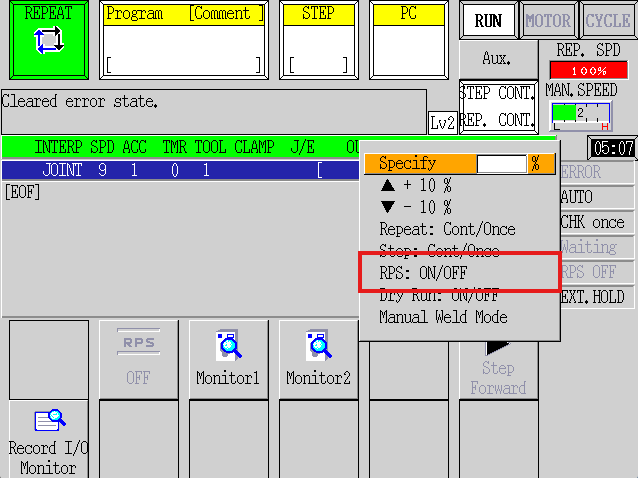Decrease speed with down triangle -10%
The image size is (638, 478).
tap(416, 207)
